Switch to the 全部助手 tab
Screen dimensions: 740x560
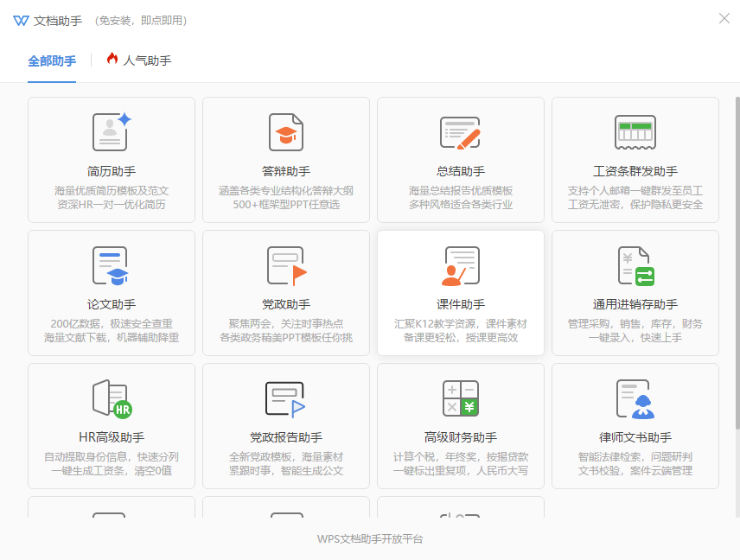tap(52, 60)
